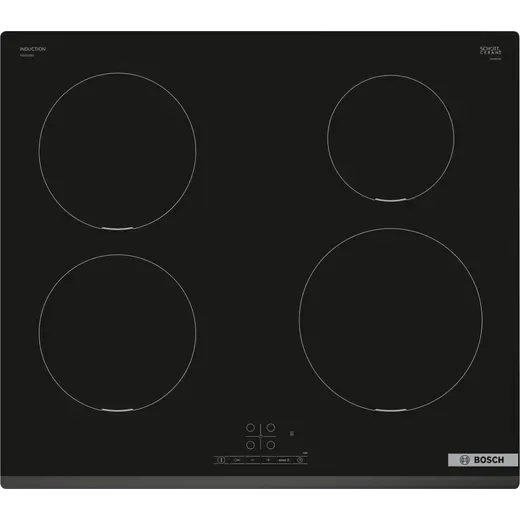This screenshot has width=520, height=520.
Task: Tap the small indicator symbol right of zone selectors
Action: click(x=292, y=433)
